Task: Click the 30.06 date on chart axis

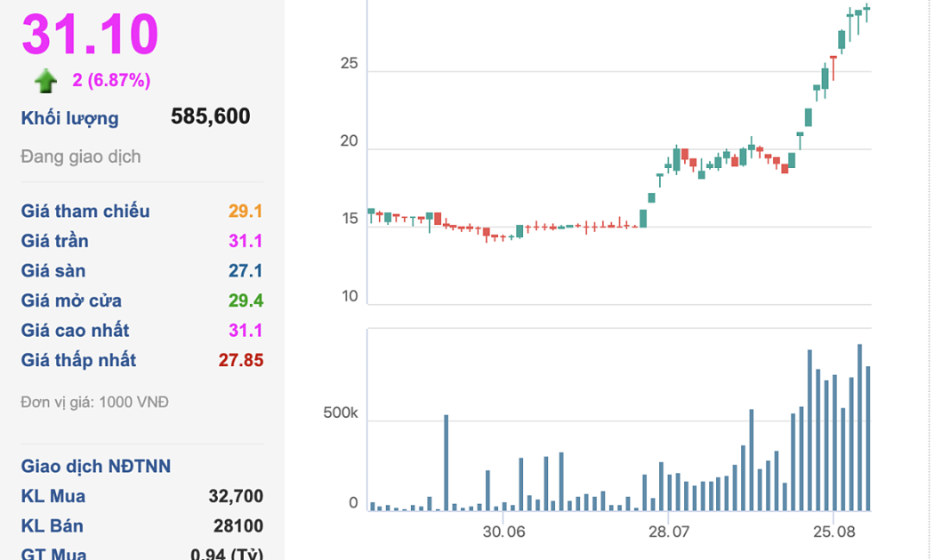Action: click(503, 532)
